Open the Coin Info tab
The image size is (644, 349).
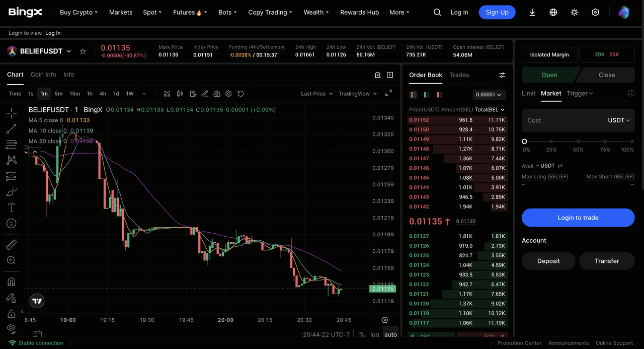coord(43,75)
